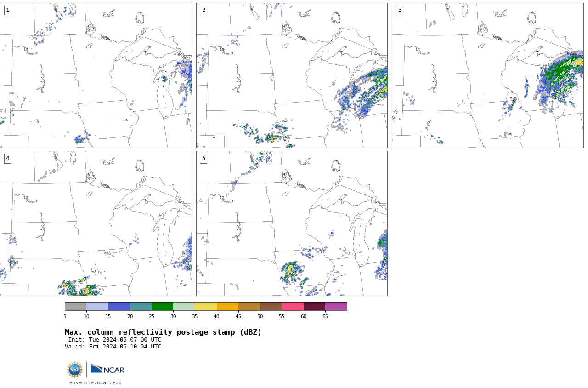The width and height of the screenshot is (588, 388).
Task: Select the tan-brown 45-50 dBZ swatch
Action: tap(249, 307)
